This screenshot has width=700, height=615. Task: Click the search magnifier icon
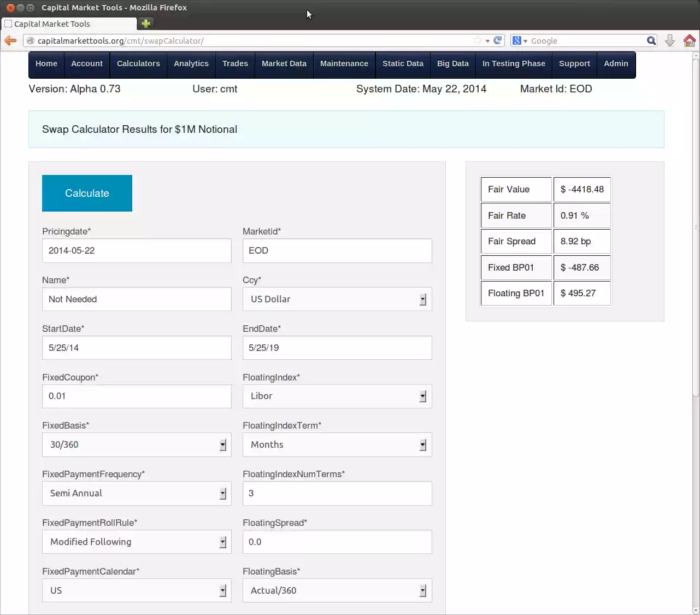(x=651, y=40)
